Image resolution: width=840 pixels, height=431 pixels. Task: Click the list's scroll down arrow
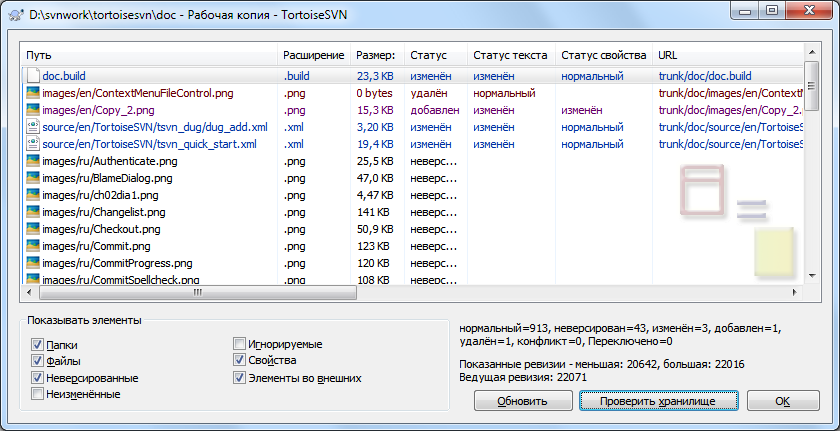(812, 276)
